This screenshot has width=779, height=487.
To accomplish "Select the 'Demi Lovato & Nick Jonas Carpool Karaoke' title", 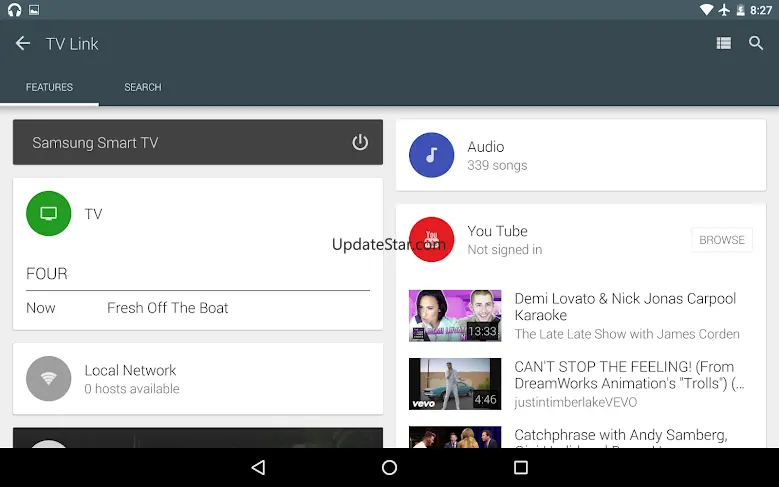I will [625, 307].
